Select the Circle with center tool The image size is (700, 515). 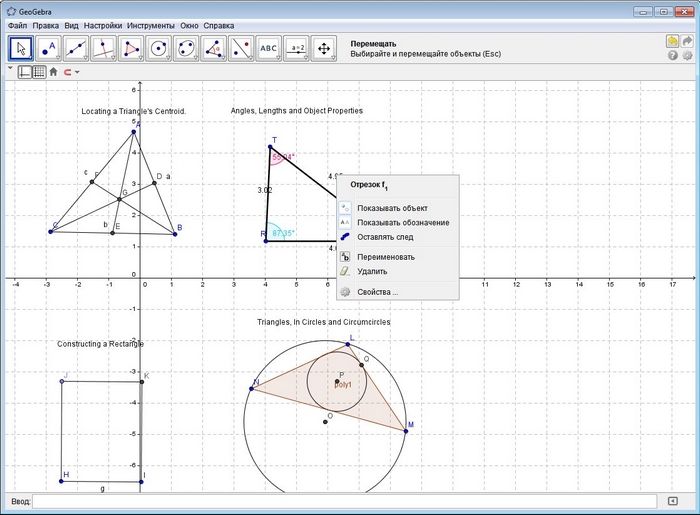[x=158, y=48]
